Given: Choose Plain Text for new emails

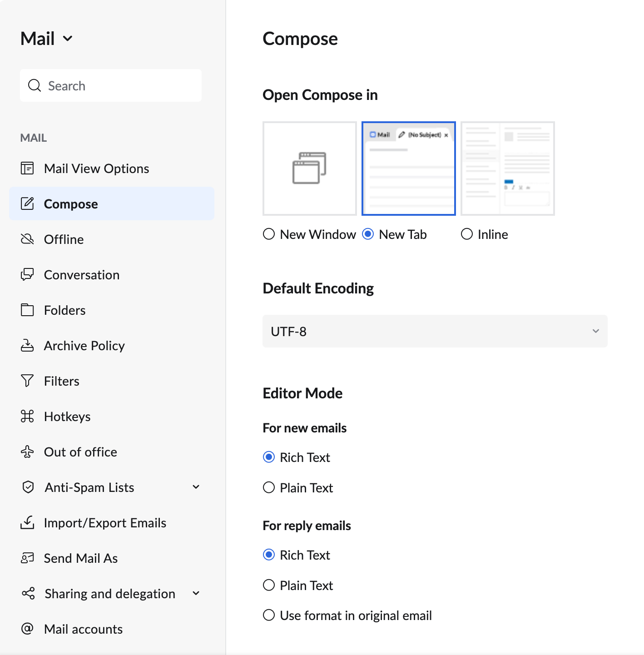Looking at the screenshot, I should pyautogui.click(x=269, y=487).
